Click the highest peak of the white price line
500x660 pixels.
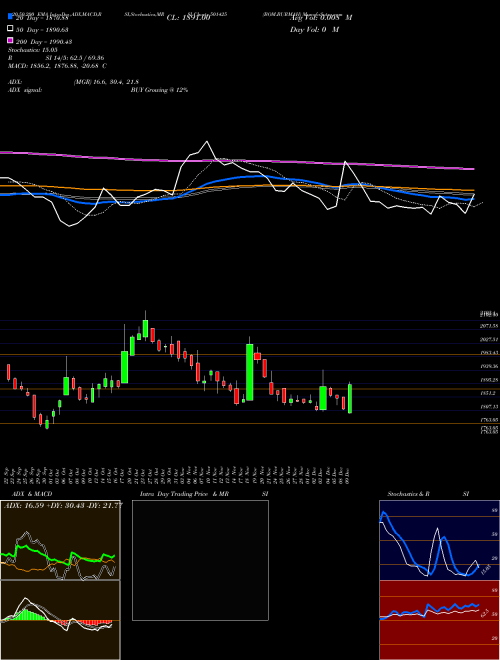pos(206,142)
